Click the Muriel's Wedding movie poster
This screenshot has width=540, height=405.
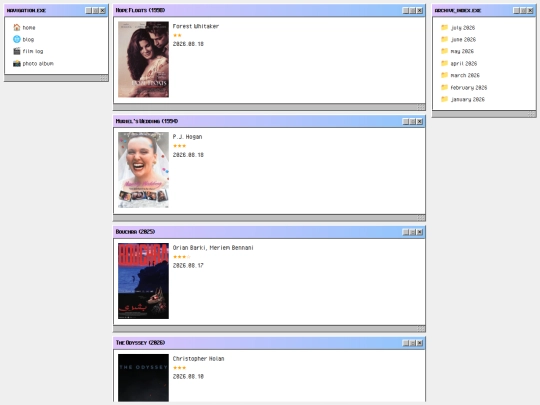[x=143, y=170]
